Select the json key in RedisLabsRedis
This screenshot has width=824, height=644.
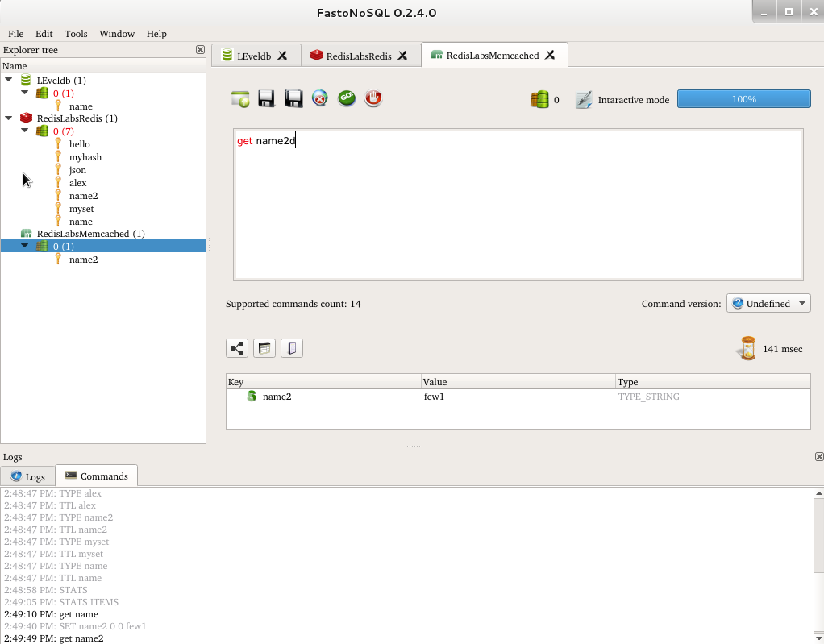click(x=77, y=170)
